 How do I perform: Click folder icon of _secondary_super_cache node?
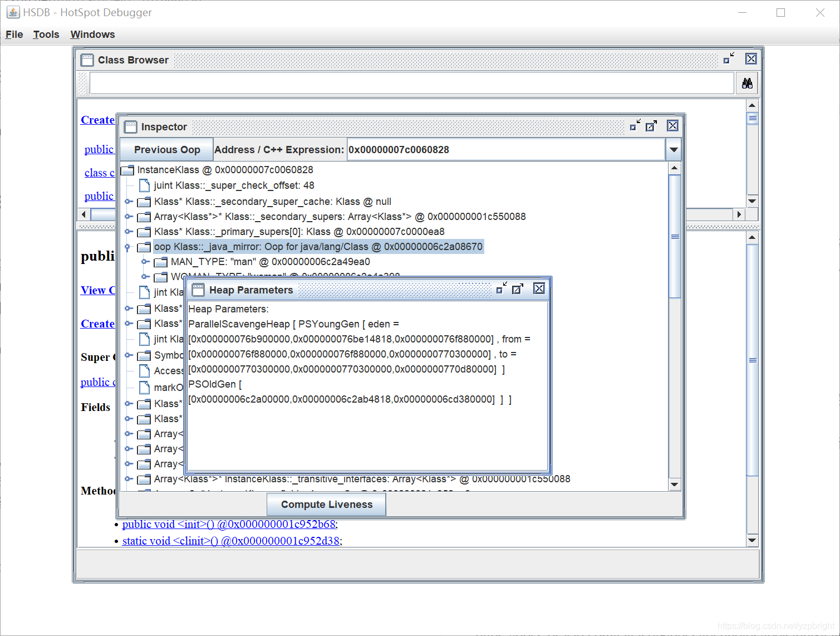(144, 202)
